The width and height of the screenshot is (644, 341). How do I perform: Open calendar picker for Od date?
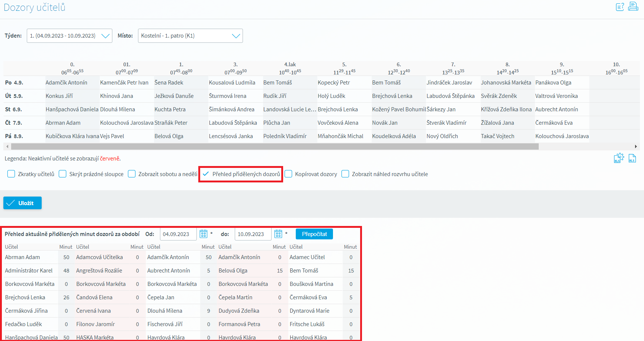point(204,234)
